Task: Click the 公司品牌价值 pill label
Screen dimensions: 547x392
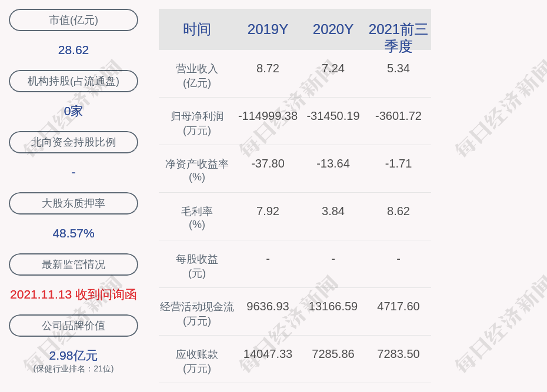Action: coord(74,326)
